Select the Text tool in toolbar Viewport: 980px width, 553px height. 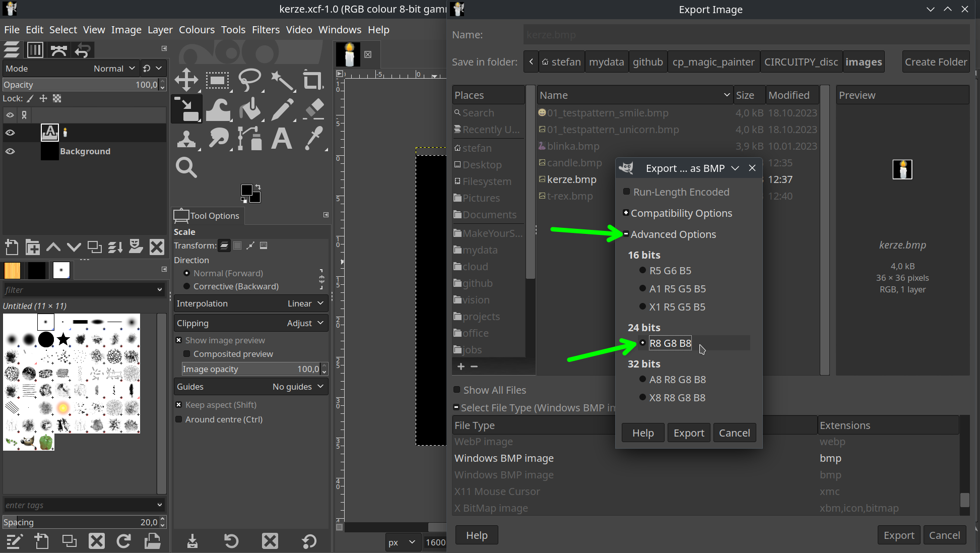point(281,139)
